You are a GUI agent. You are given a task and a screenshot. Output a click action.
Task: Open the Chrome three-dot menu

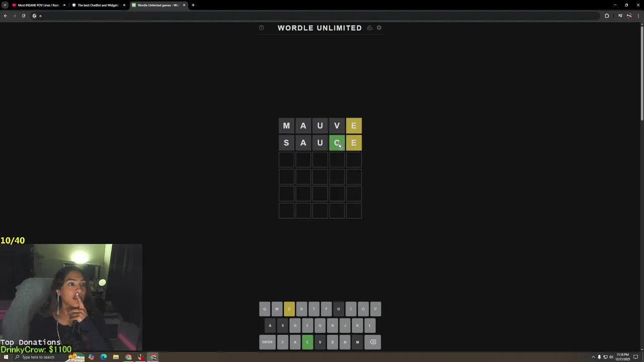pyautogui.click(x=638, y=16)
